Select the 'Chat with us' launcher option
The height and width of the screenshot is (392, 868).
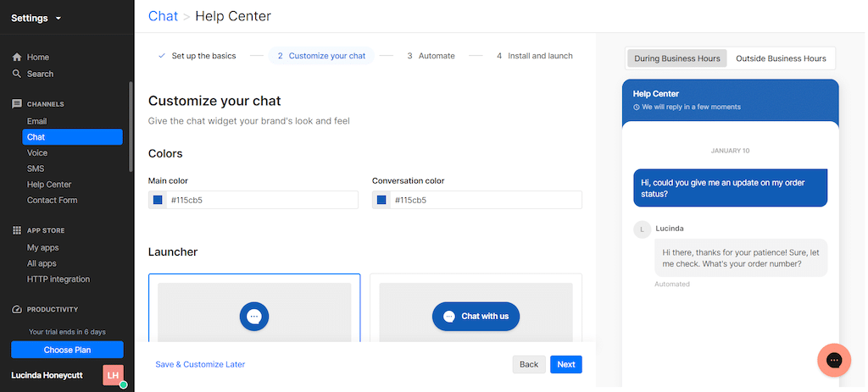click(x=476, y=307)
